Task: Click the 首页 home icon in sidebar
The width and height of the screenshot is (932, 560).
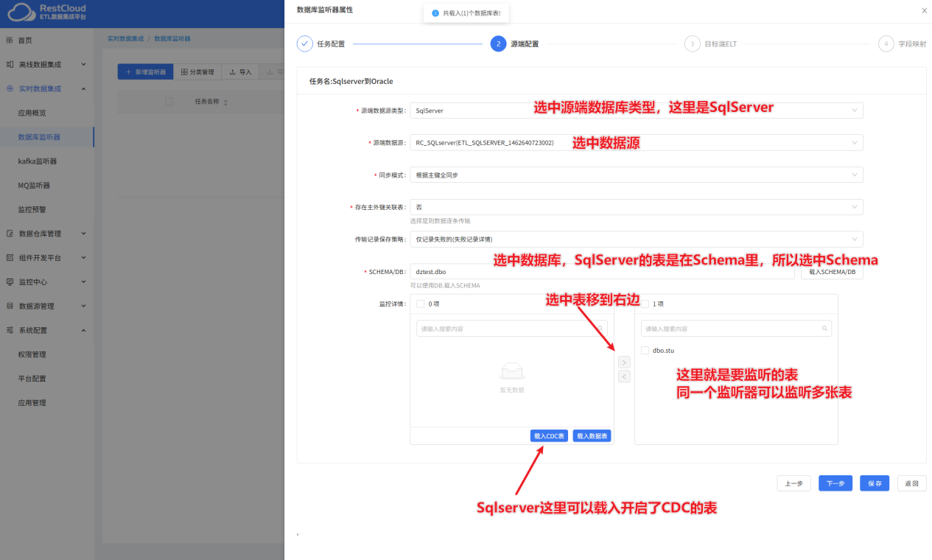Action: pos(10,41)
